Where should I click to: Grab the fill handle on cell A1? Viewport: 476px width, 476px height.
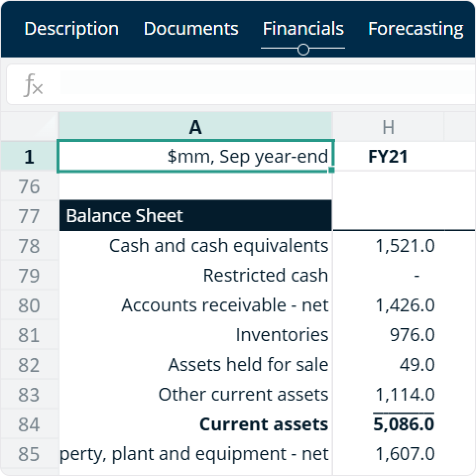coord(331,170)
